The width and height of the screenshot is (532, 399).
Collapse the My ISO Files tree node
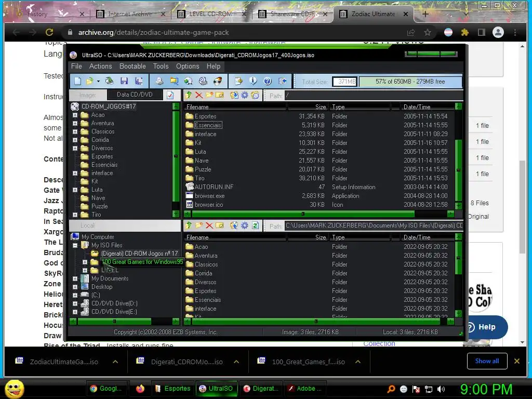click(x=75, y=245)
